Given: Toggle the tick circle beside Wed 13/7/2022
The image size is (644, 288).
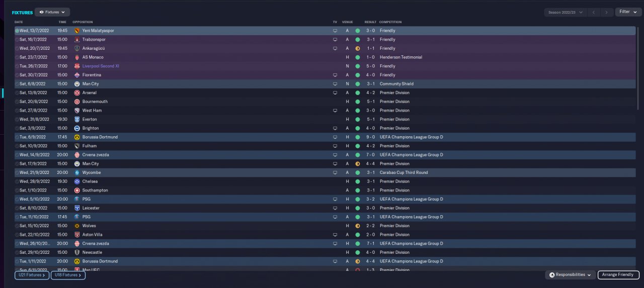Looking at the screenshot, I should (x=17, y=31).
